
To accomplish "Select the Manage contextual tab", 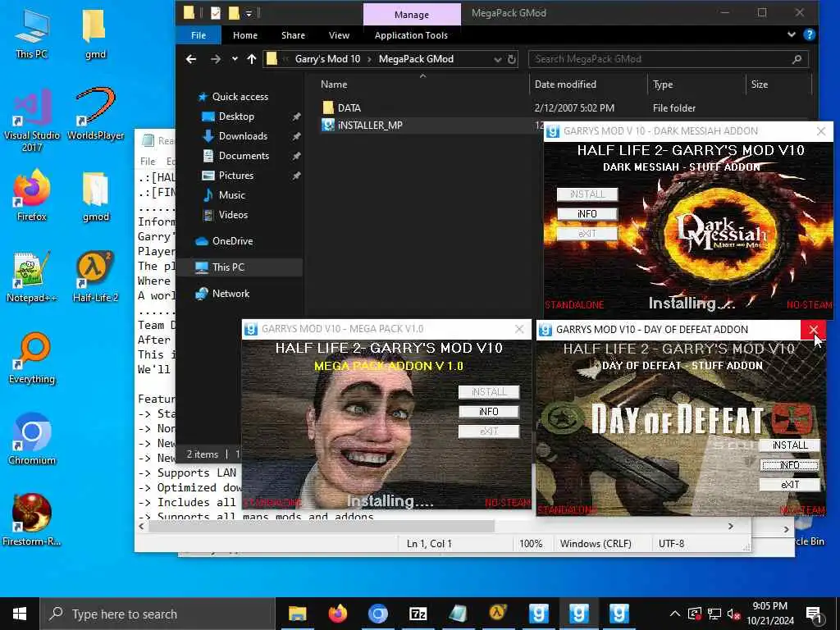I will [412, 15].
